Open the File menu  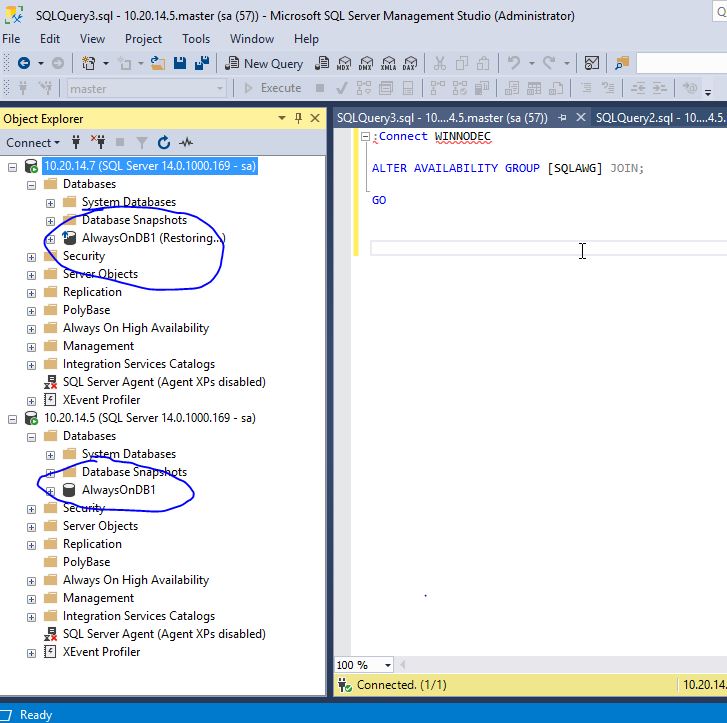coord(11,39)
